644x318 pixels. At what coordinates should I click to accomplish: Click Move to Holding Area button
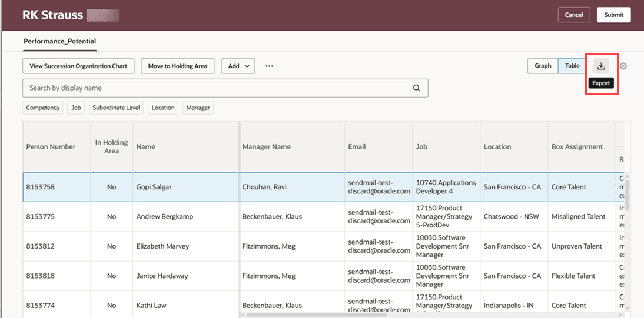click(x=177, y=66)
